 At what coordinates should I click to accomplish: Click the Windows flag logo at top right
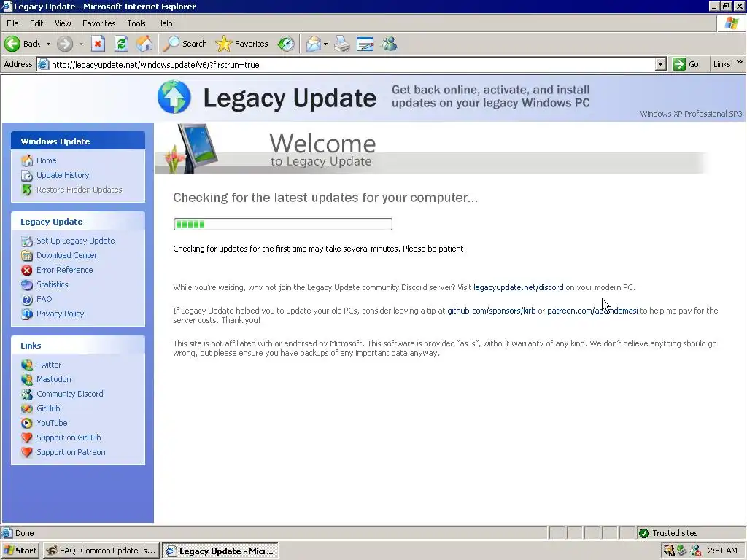tap(732, 23)
